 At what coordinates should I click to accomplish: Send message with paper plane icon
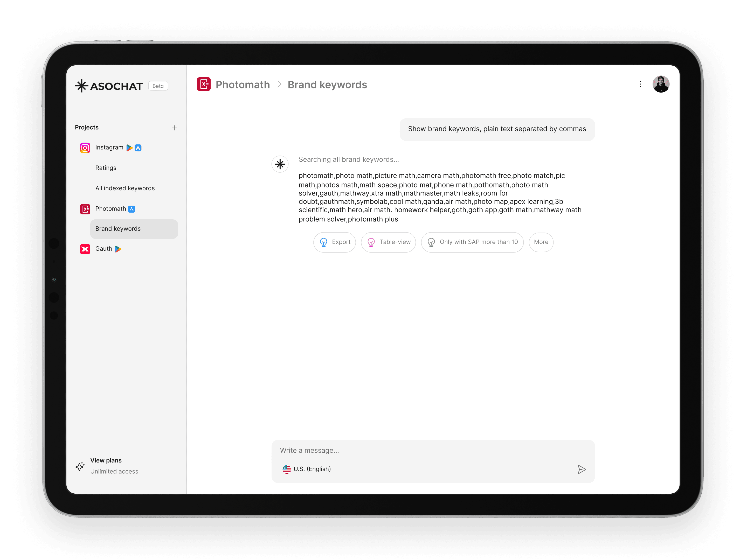(x=581, y=469)
